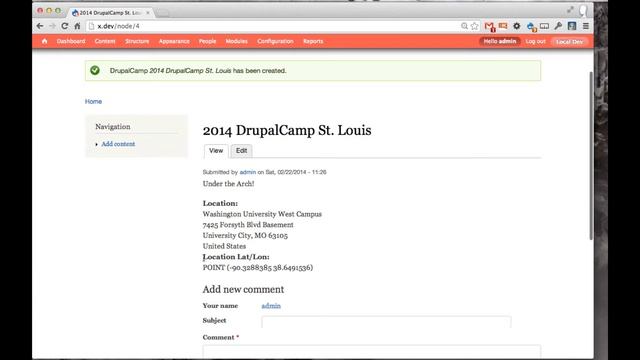Click the page icon in the address bar
The height and width of the screenshot is (360, 640).
tap(91, 26)
